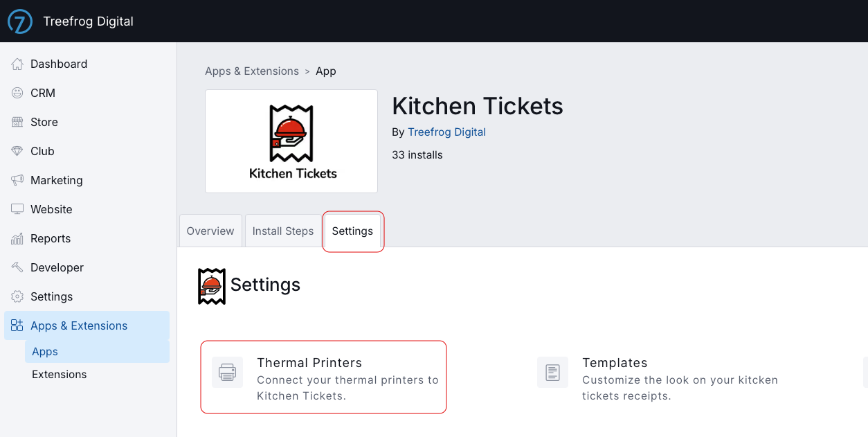868x437 pixels.
Task: Go to Apps & Extensions breadcrumb link
Action: [x=252, y=71]
